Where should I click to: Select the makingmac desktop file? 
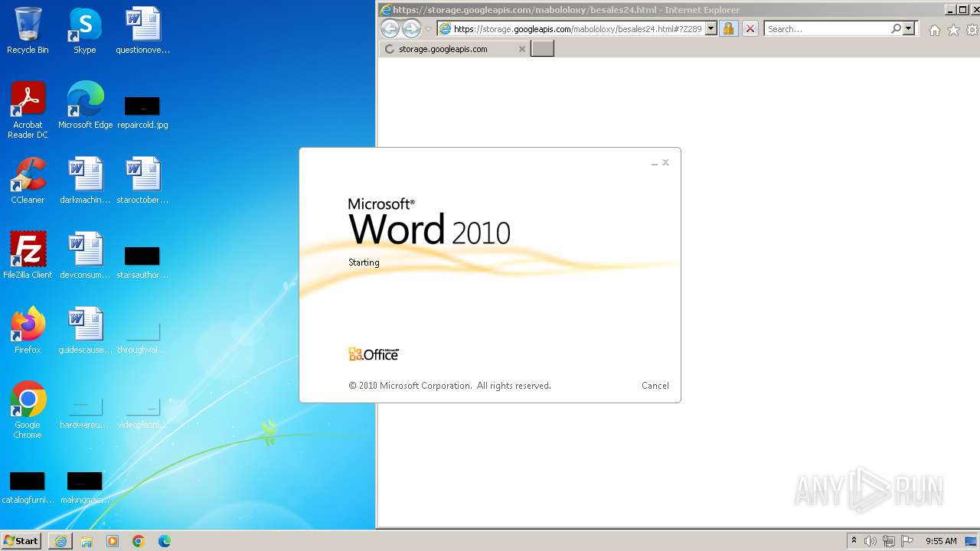click(85, 487)
